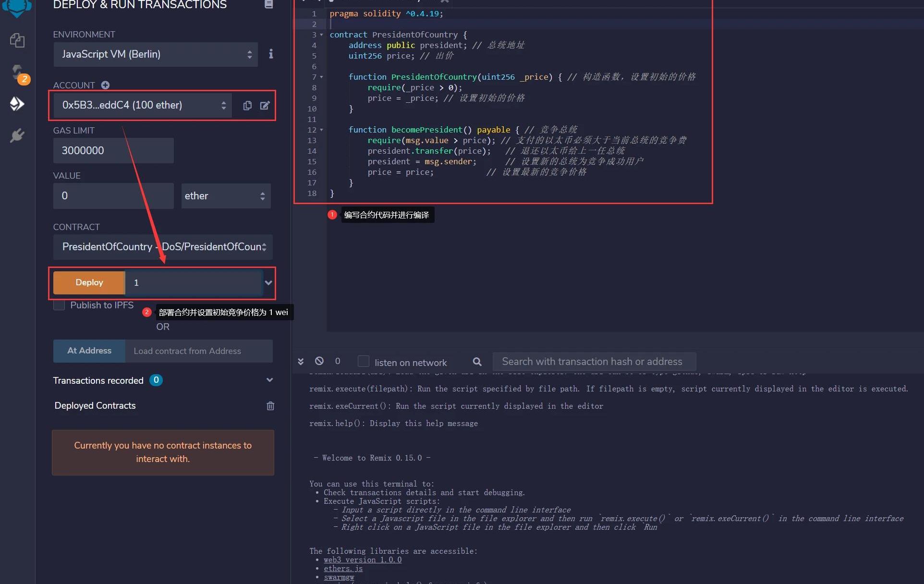
Task: Open the Plugin manager plug icon
Action: point(17,135)
